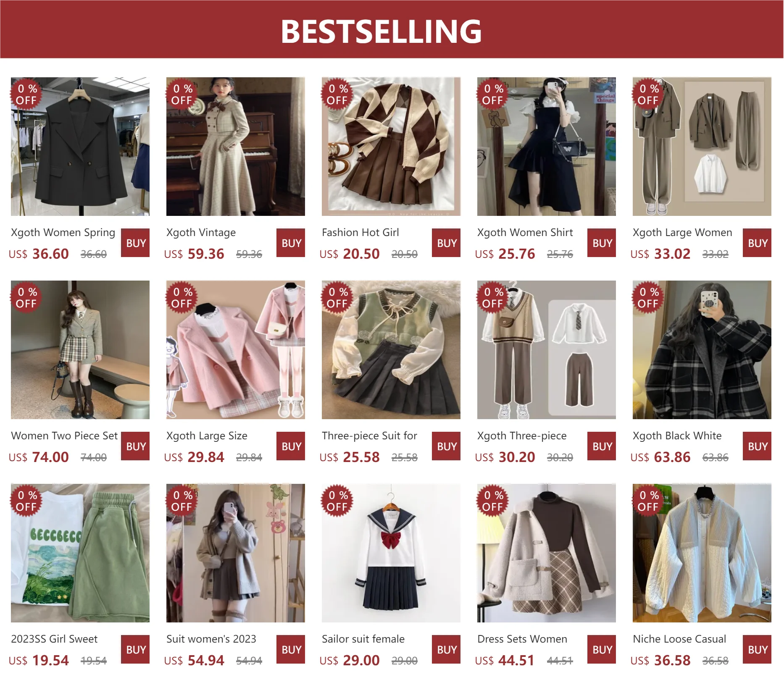784x693 pixels.
Task: Open the Niche Loose Casual jacket title
Action: coord(679,639)
